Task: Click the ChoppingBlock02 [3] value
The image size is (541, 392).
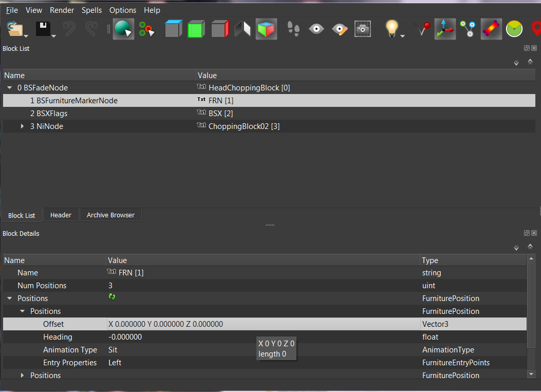Action: click(x=244, y=126)
